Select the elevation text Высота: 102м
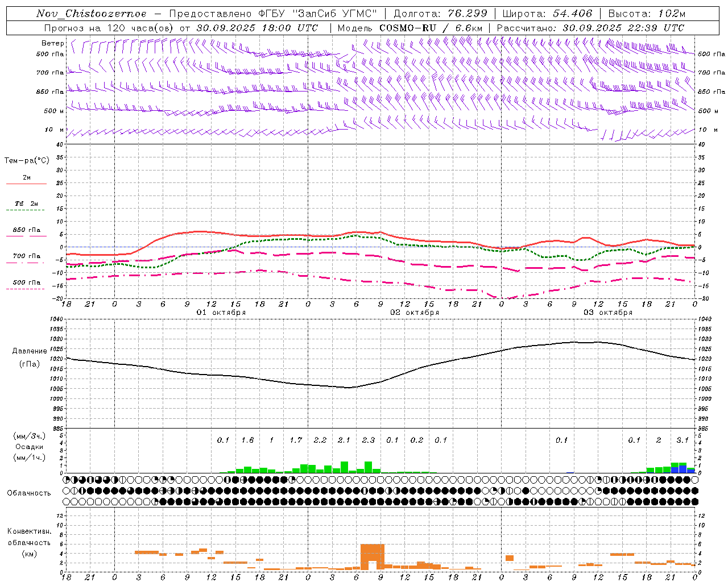The height and width of the screenshot is (582, 728). click(x=647, y=14)
